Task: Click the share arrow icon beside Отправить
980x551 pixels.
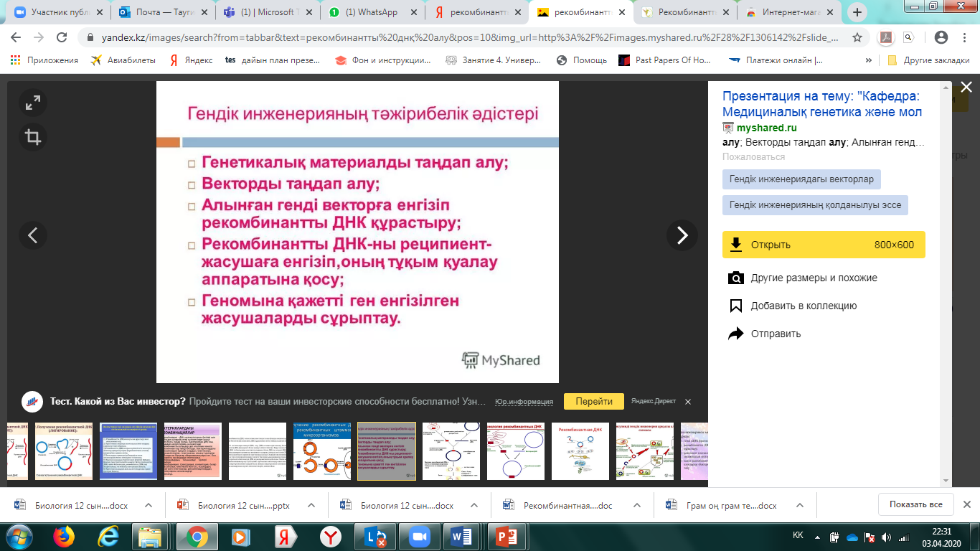Action: pyautogui.click(x=735, y=334)
